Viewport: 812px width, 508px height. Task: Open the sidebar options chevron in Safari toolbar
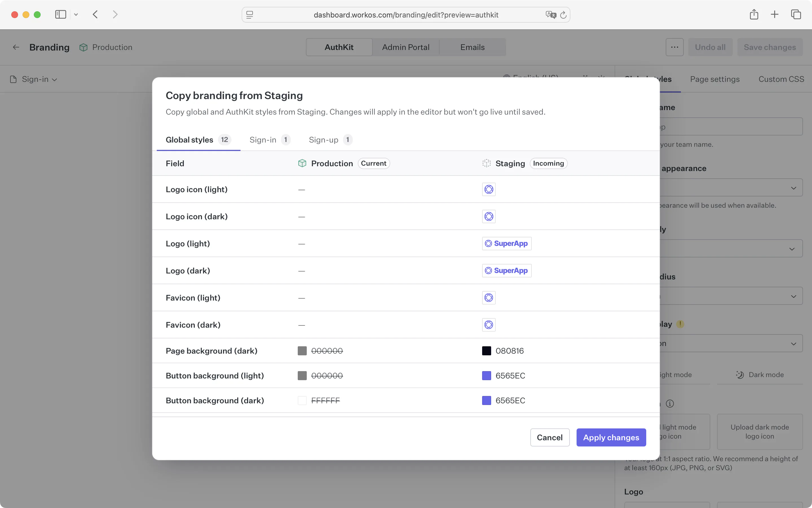[76, 14]
